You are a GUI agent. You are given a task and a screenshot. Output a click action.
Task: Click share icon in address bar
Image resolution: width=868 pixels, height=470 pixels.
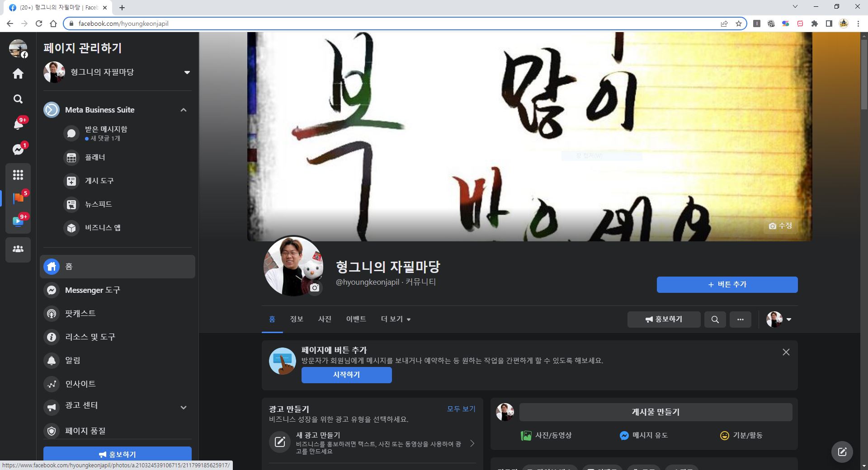click(724, 23)
